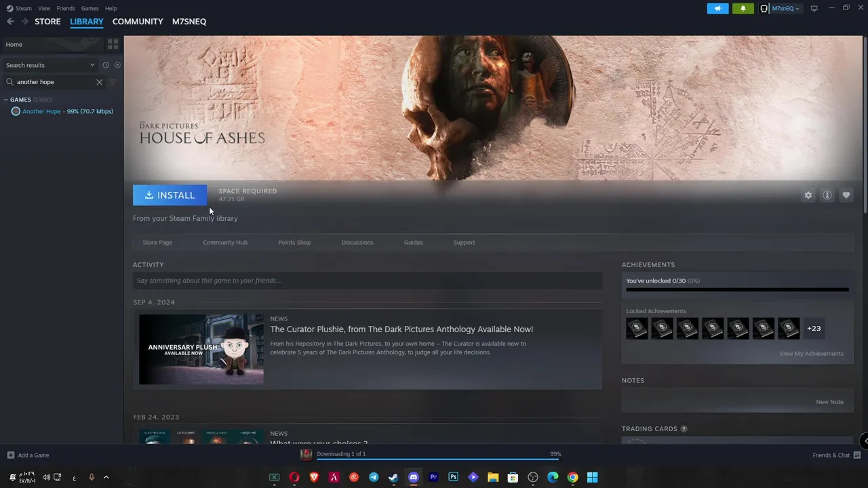
Task: Open Steam announcements megaphone button
Action: click(717, 8)
